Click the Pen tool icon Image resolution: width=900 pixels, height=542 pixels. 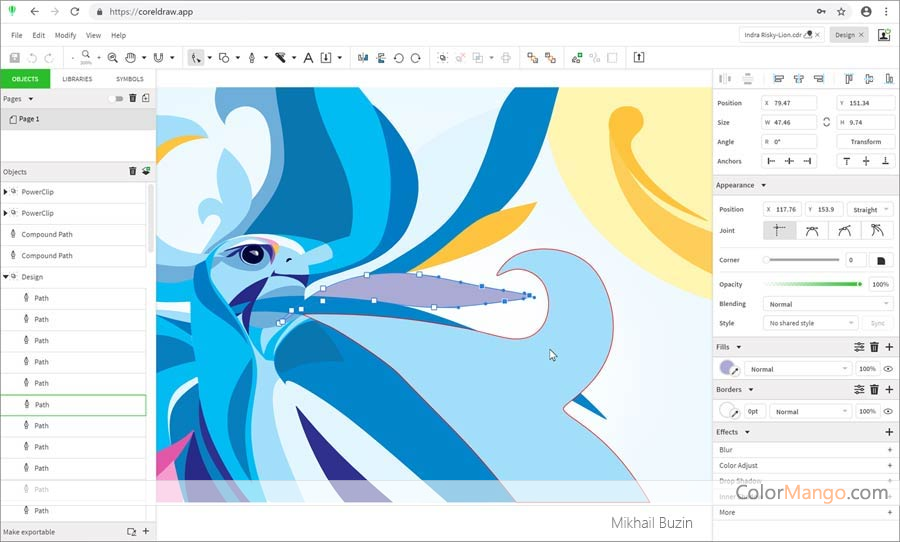(x=251, y=58)
